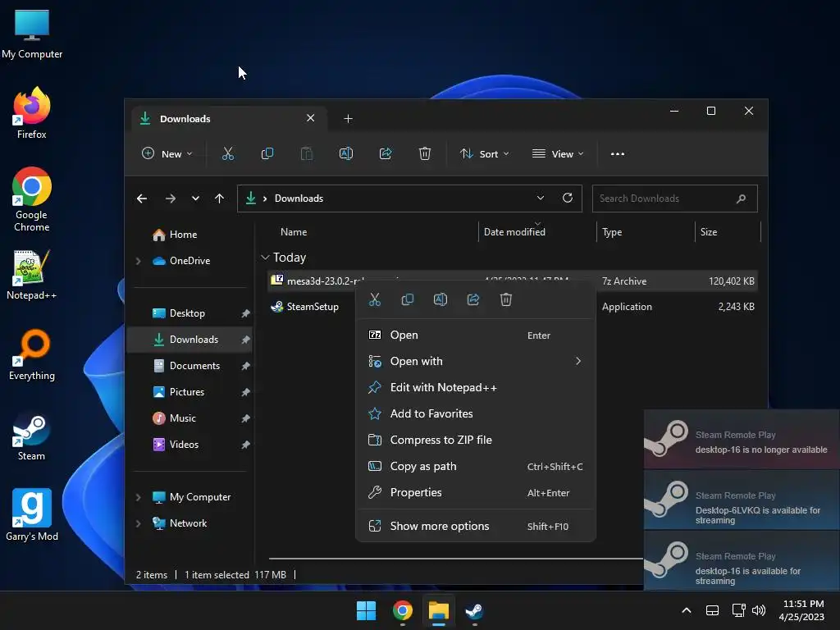Sort by Date modified column header
840x630 pixels.
[514, 232]
